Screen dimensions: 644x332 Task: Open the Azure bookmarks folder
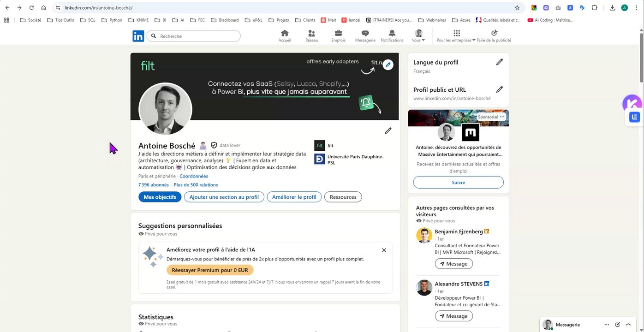click(x=461, y=20)
